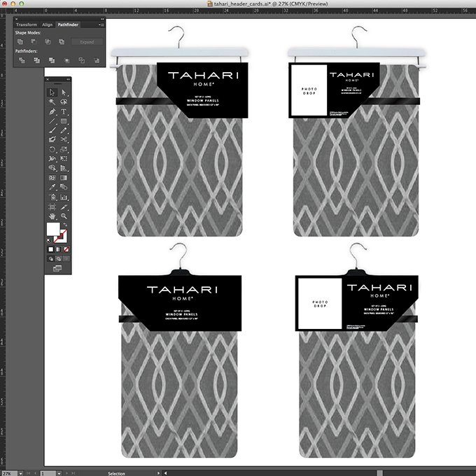Enable Draw Normal mode
The width and height of the screenshot is (476, 476).
51,258
